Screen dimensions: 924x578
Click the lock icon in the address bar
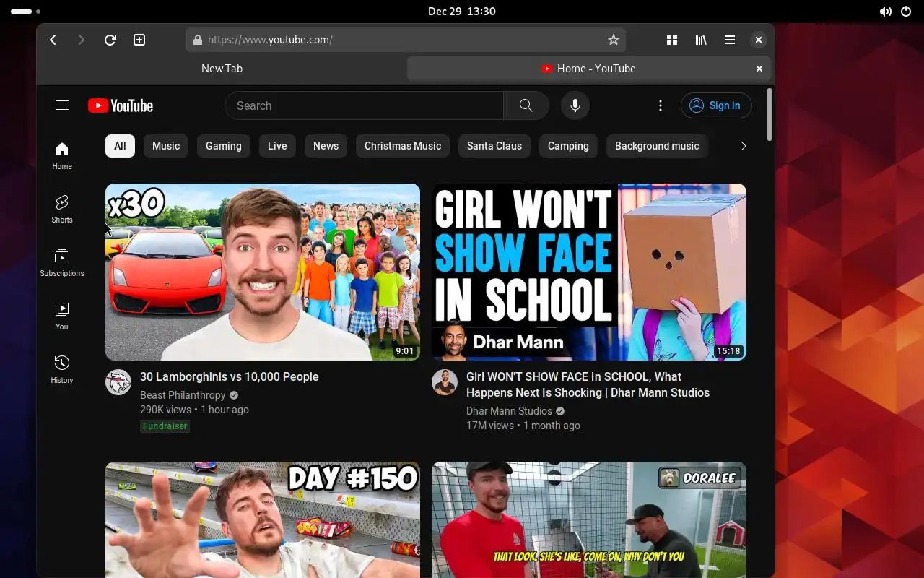pyautogui.click(x=197, y=40)
